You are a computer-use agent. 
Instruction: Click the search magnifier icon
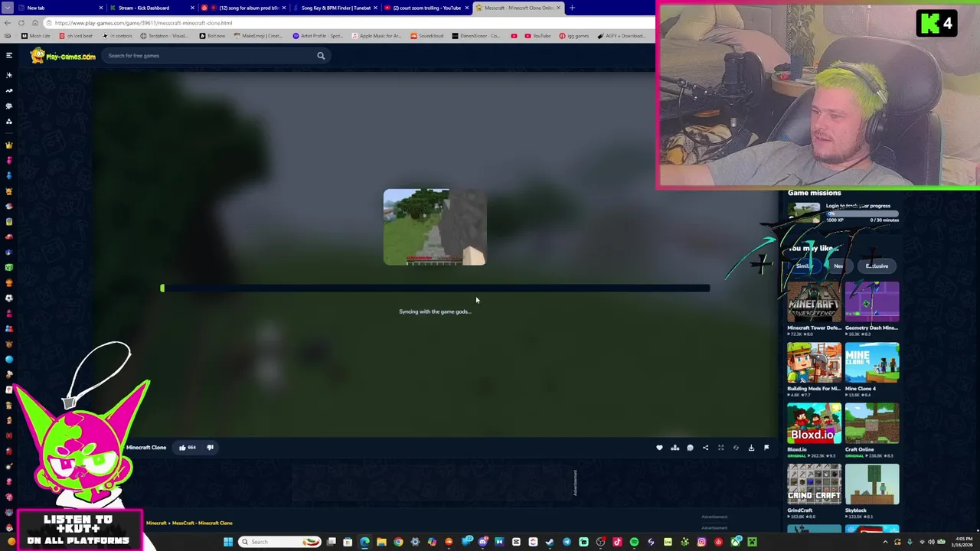pos(321,55)
